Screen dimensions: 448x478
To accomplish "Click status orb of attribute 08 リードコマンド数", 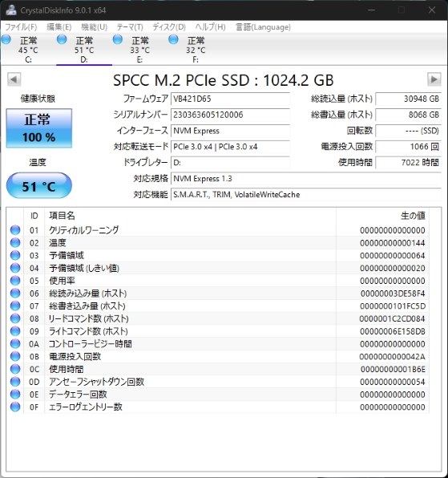I will (15, 318).
